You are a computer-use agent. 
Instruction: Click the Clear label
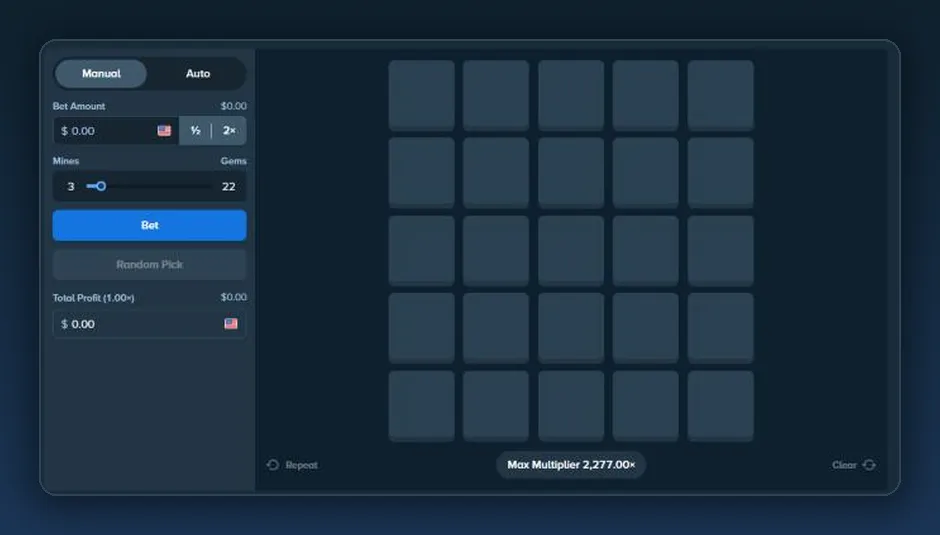[x=844, y=465]
